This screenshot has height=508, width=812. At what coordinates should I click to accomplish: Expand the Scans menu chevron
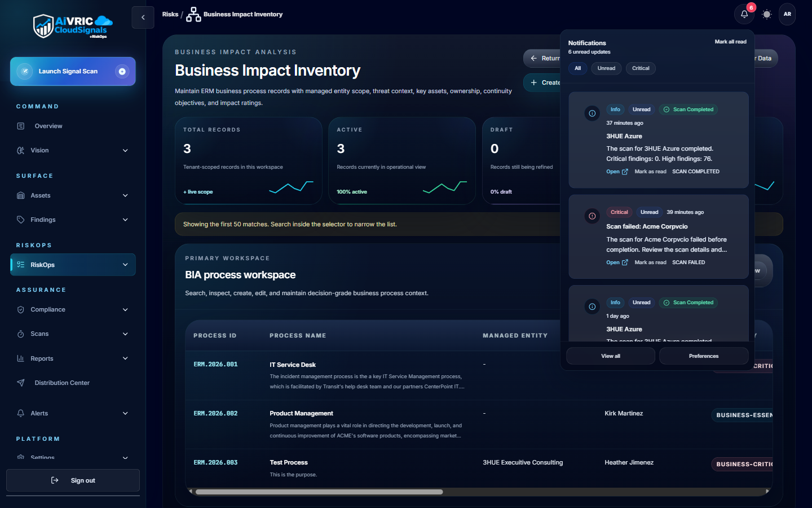tap(125, 334)
